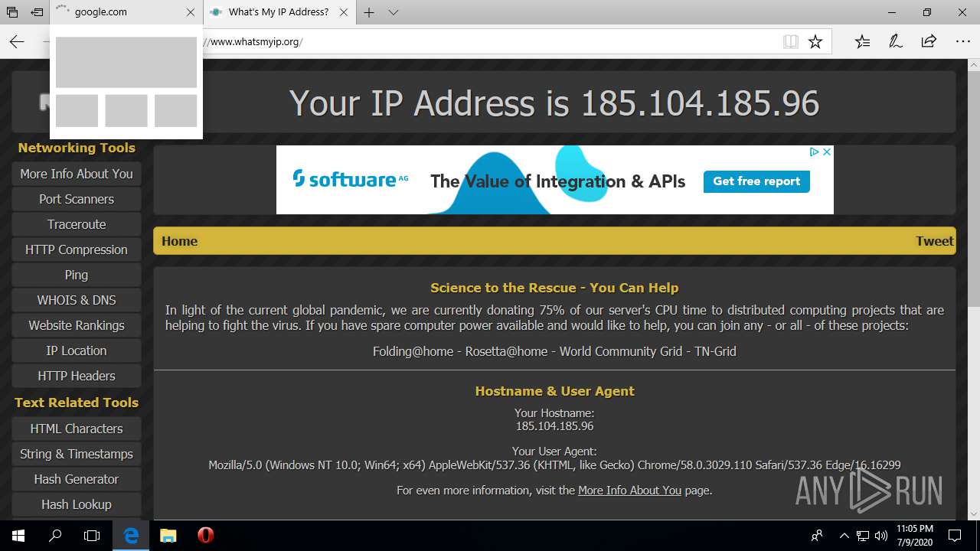Show hidden tray icons chevron
The image size is (980, 551).
(x=844, y=536)
